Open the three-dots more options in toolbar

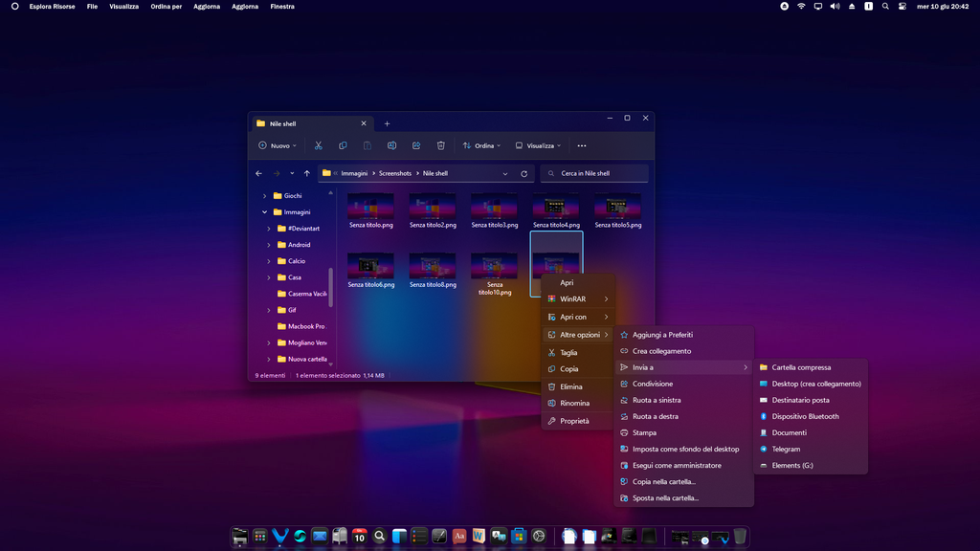582,145
